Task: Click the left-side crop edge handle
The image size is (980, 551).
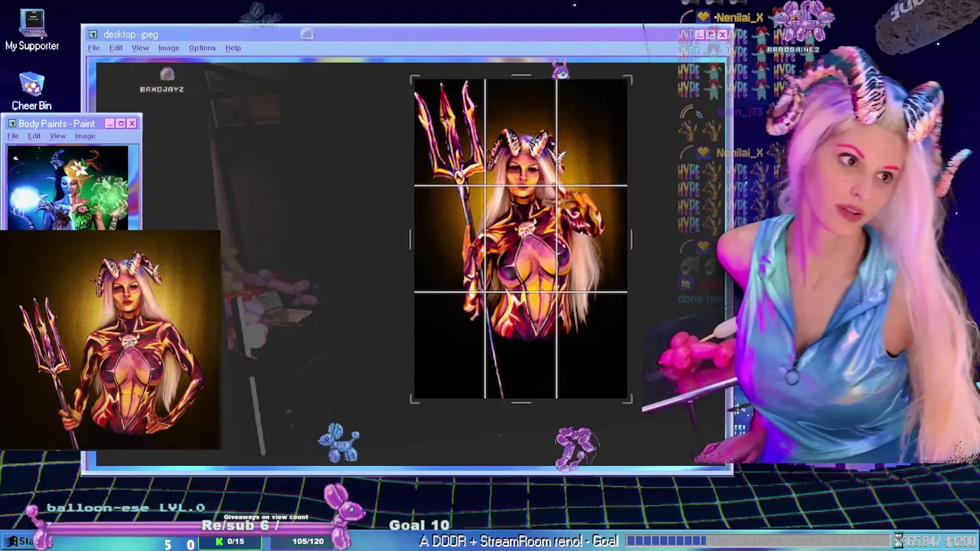Action: pyautogui.click(x=411, y=240)
